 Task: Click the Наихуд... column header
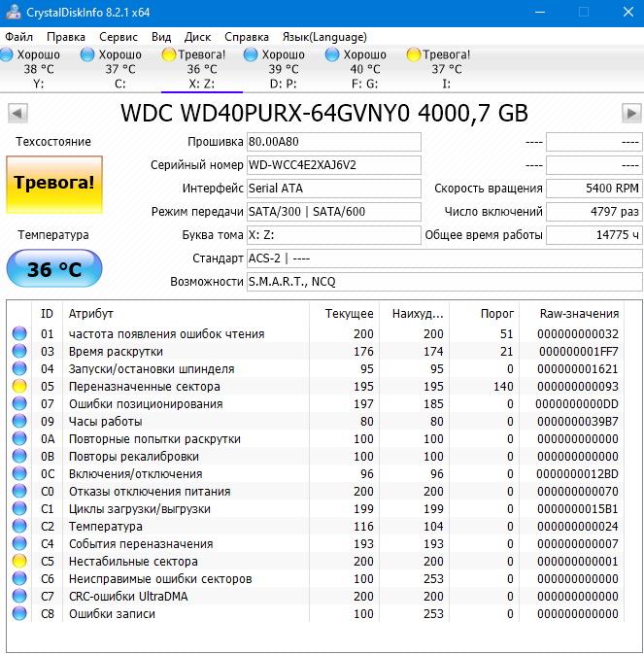[x=415, y=314]
